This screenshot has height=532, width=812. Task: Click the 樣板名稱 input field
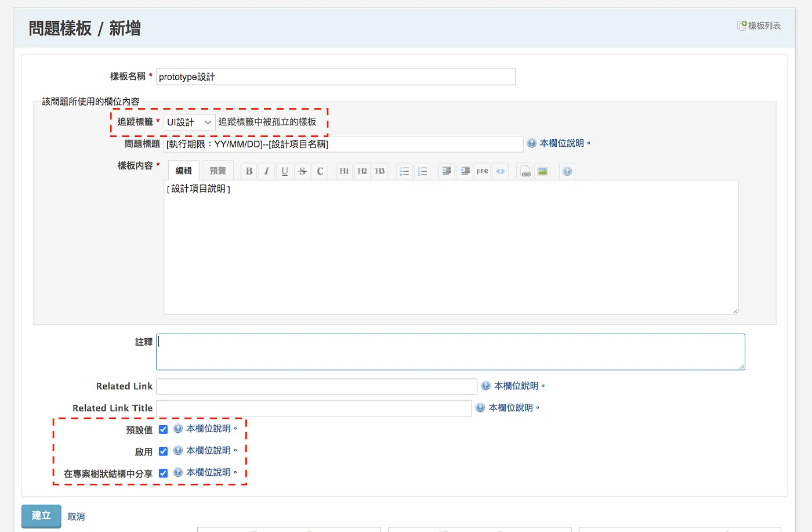(x=336, y=77)
